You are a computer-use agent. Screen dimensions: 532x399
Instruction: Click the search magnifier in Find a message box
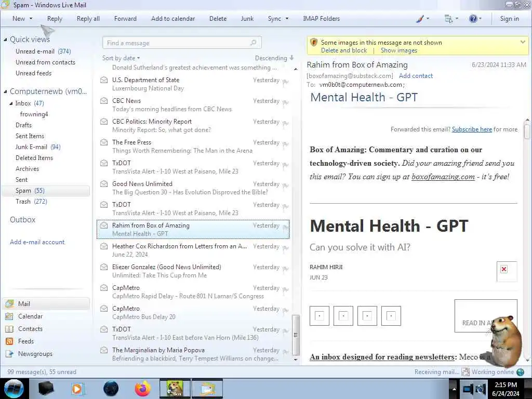(x=254, y=43)
